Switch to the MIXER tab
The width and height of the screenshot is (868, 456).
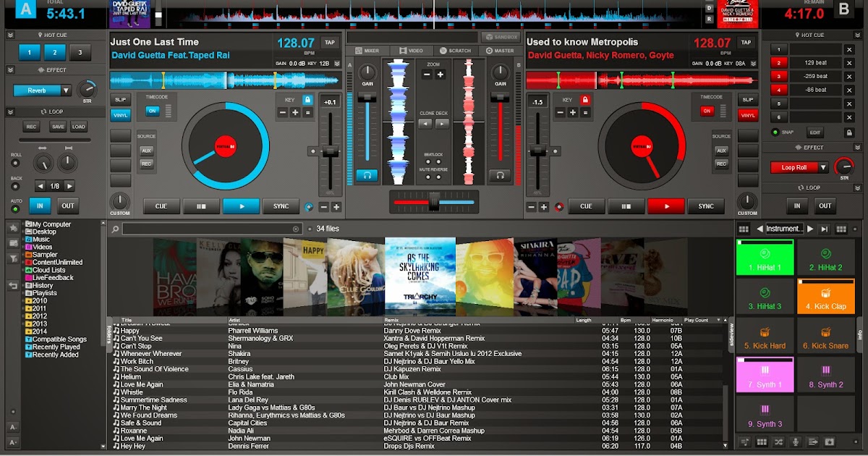click(367, 51)
